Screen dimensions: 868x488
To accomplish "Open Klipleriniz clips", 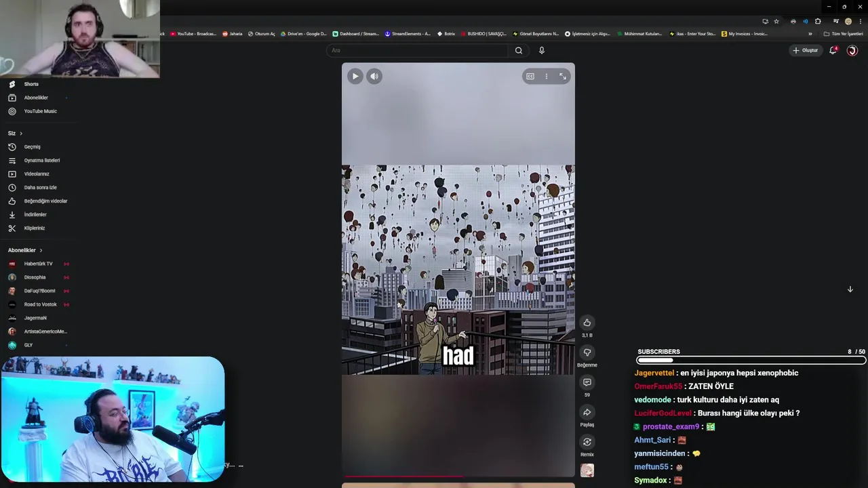I will click(x=34, y=228).
